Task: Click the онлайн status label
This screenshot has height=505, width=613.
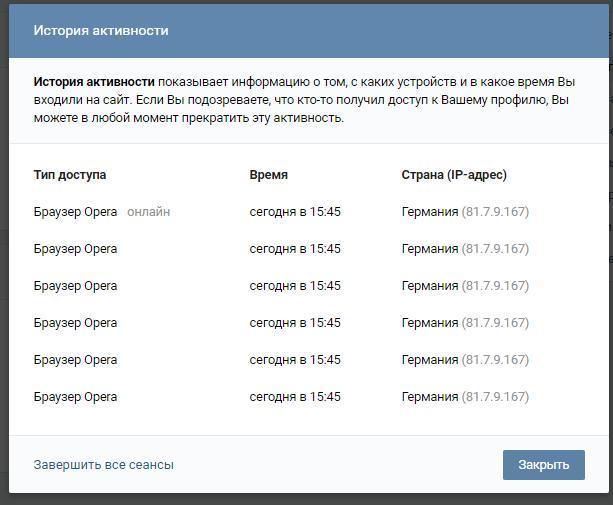Action: pos(148,212)
